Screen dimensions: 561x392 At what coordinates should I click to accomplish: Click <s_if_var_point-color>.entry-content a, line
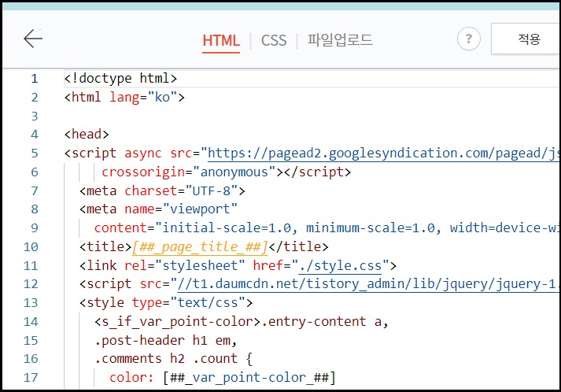[x=242, y=322]
